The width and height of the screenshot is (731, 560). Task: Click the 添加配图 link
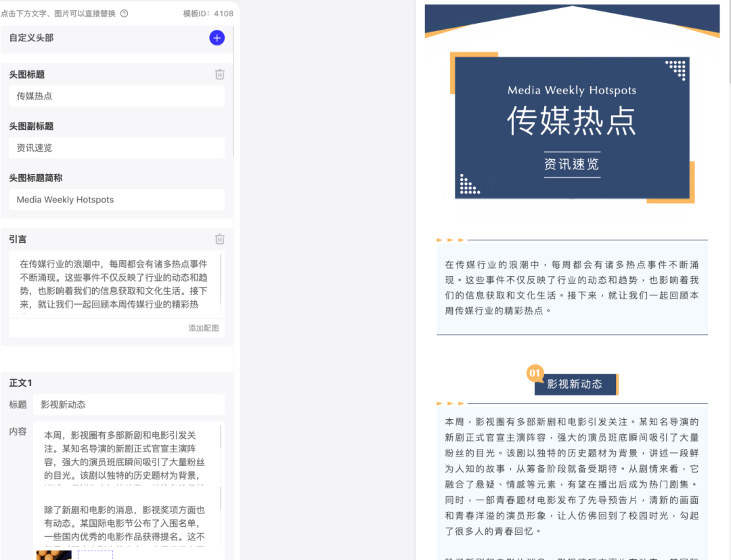[x=202, y=328]
